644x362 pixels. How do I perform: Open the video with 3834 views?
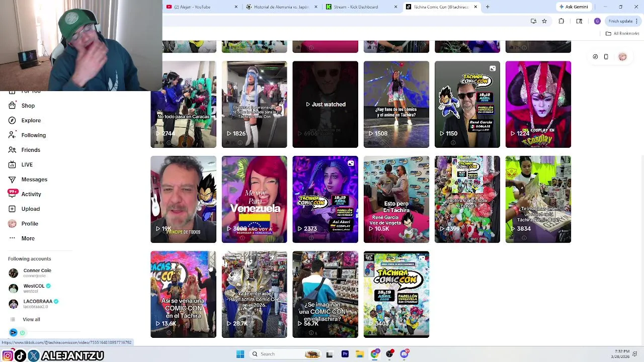pos(538,199)
